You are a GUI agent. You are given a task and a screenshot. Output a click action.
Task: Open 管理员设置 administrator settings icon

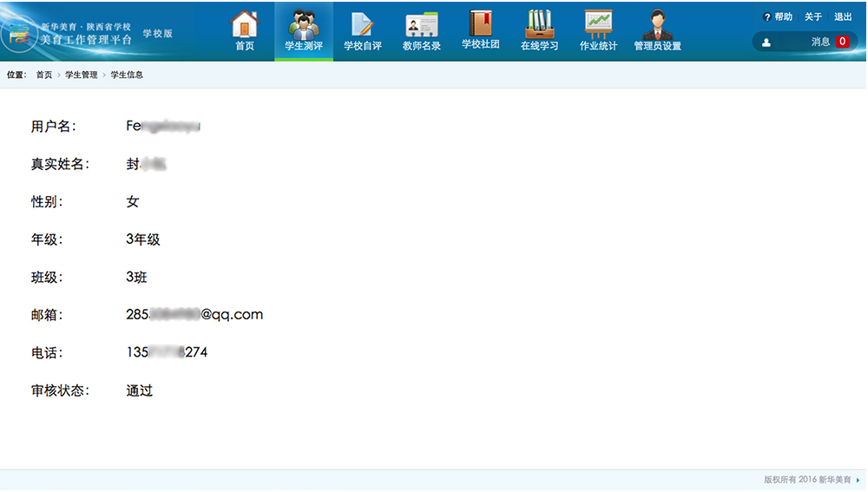657,24
